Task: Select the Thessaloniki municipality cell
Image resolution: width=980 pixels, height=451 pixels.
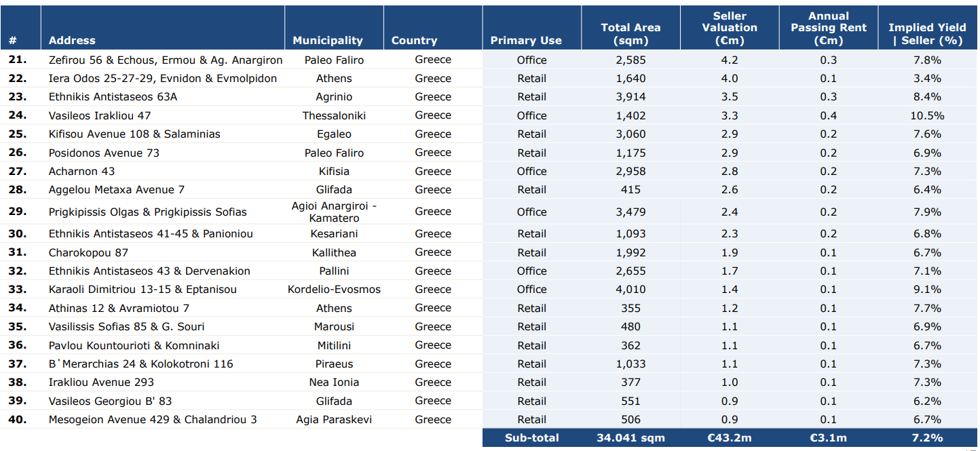Action: click(x=334, y=116)
